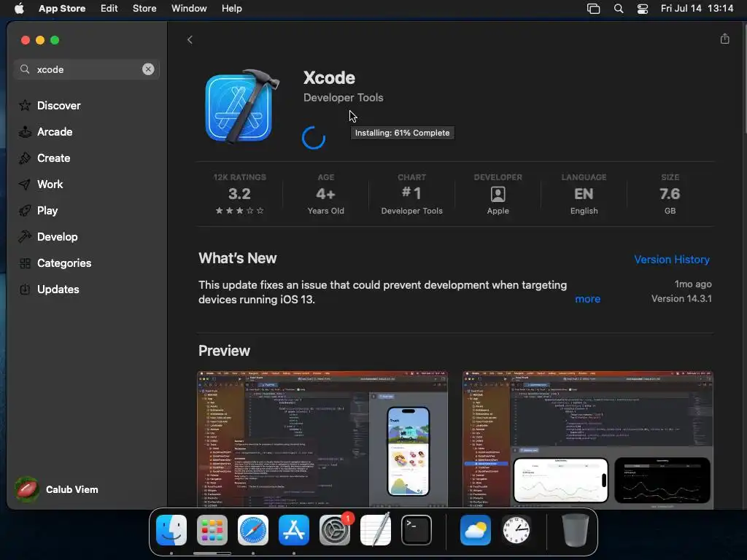Screen dimensions: 747x560
Task: Click the 4+ Years Old age rating
Action: (326, 194)
